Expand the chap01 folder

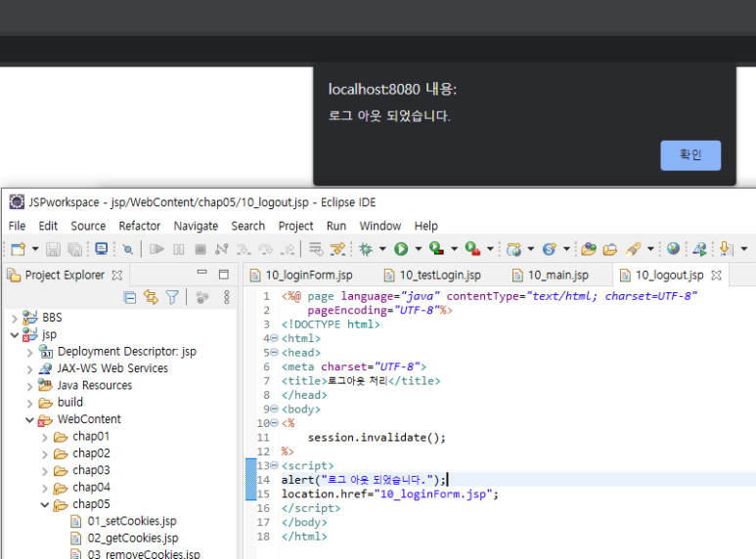[45, 438]
